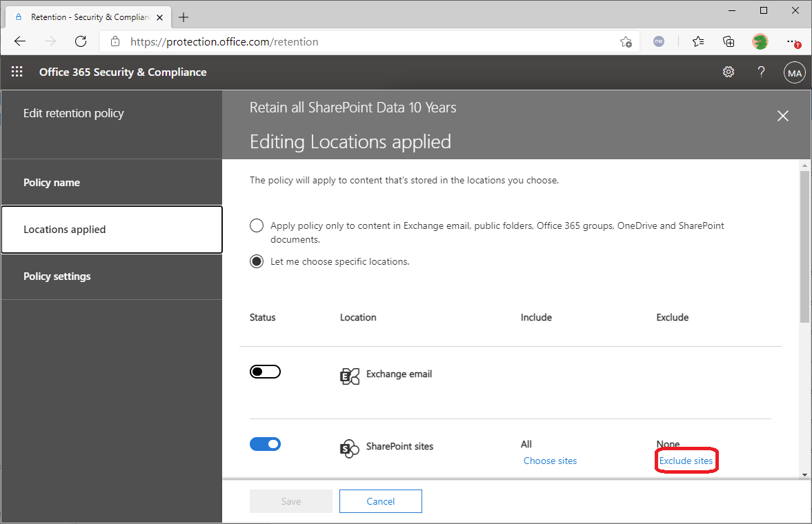Select apply policy to all content radio button

[x=257, y=225]
